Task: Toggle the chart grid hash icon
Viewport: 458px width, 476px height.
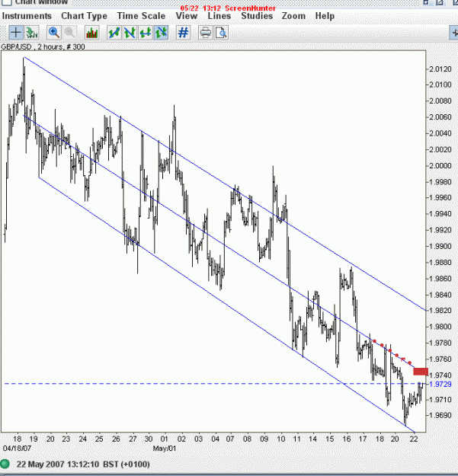Action: click(184, 33)
